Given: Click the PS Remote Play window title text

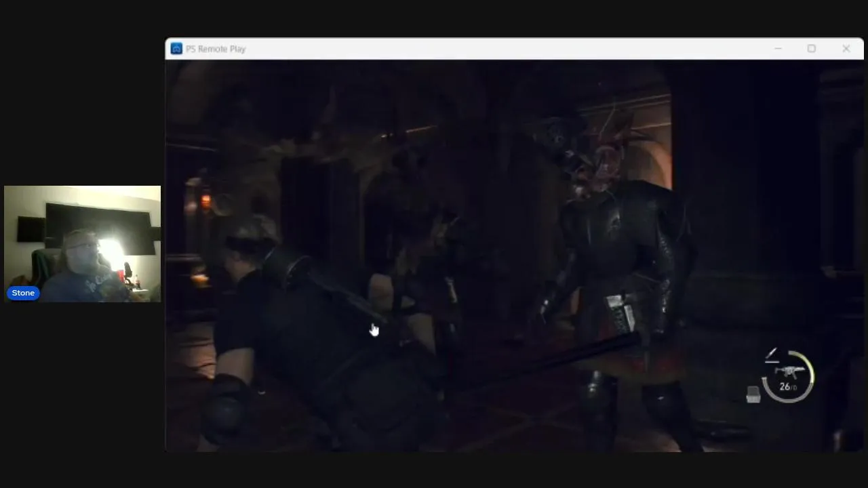Looking at the screenshot, I should click(216, 49).
